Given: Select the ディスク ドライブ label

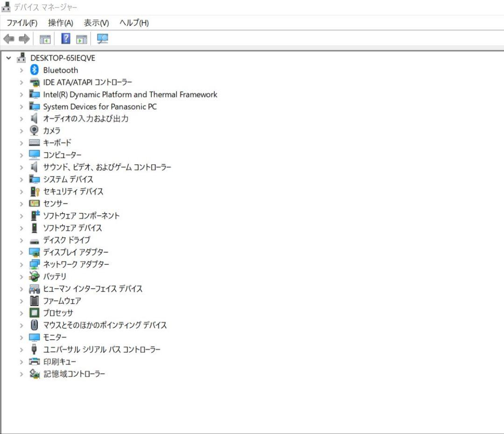Looking at the screenshot, I should pos(67,240).
